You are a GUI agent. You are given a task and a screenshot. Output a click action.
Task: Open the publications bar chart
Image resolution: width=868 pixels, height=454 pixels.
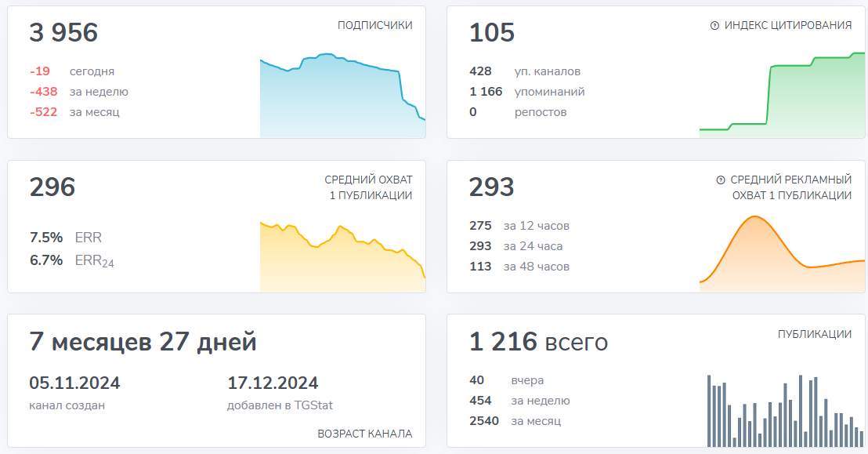point(785,411)
